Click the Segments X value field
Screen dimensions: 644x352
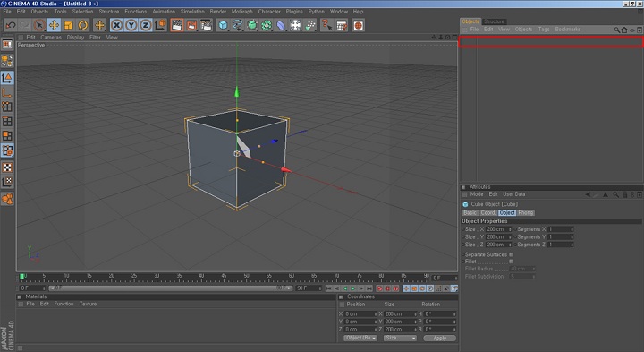[x=561, y=229]
